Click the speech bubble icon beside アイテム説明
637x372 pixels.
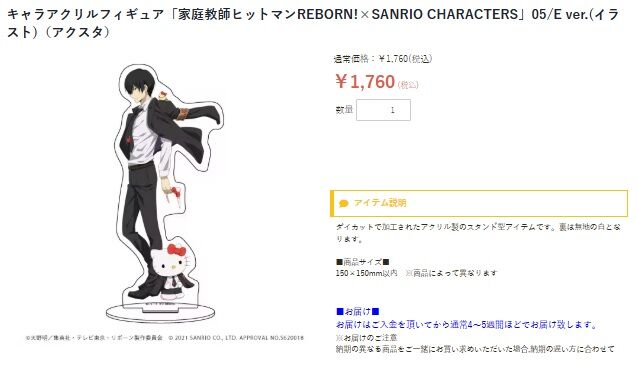[343, 203]
